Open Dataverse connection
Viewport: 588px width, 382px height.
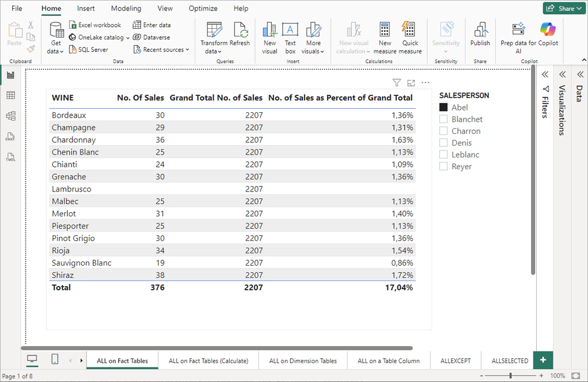click(152, 37)
